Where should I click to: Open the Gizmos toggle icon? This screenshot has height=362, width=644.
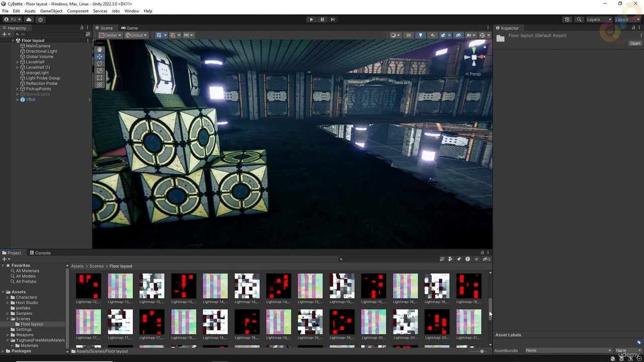click(x=482, y=35)
